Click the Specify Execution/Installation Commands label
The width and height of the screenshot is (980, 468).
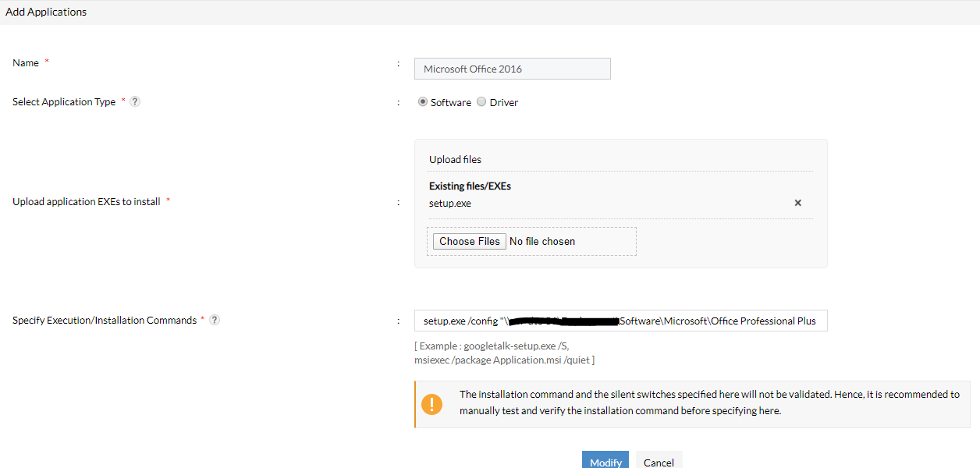(105, 320)
